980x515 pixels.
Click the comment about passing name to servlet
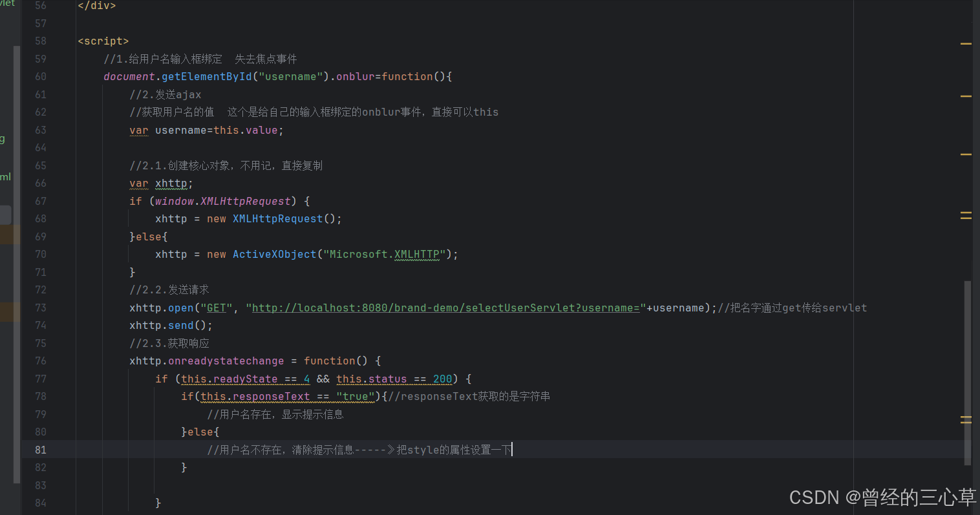coord(793,308)
